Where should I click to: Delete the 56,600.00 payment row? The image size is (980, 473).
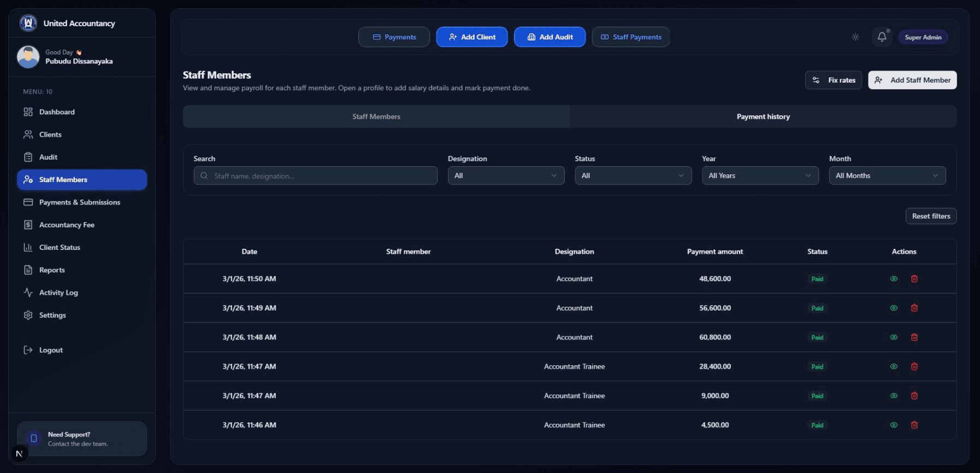click(914, 308)
